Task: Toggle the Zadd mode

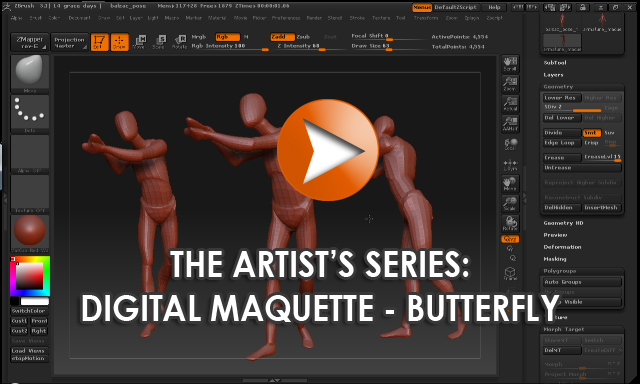Action: point(282,37)
